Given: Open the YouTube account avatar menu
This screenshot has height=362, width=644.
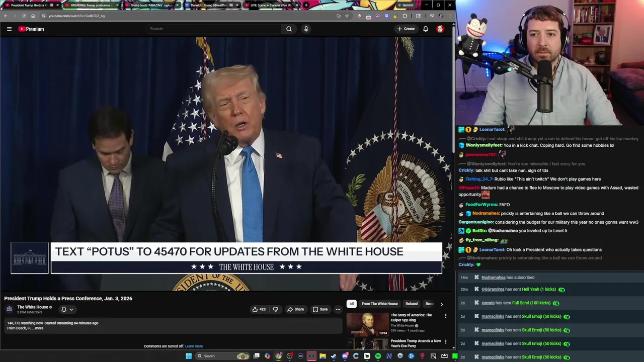Looking at the screenshot, I should (440, 29).
